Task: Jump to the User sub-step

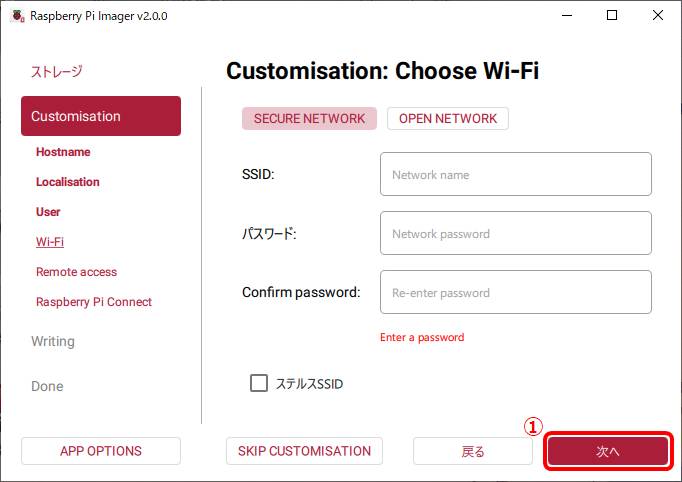Action: pyautogui.click(x=48, y=212)
